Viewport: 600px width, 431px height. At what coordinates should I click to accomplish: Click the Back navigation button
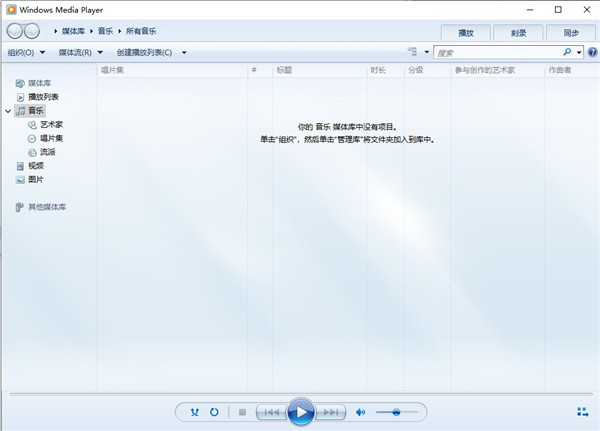pyautogui.click(x=15, y=31)
